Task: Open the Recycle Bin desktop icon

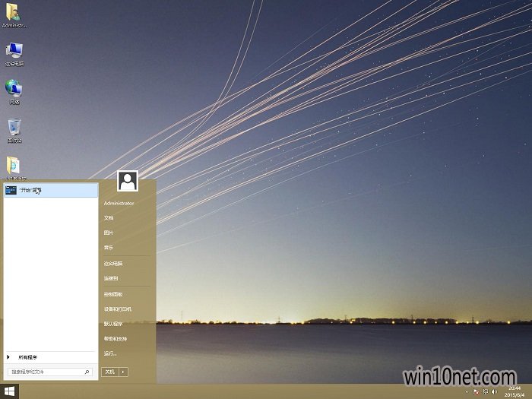Action: 14,128
